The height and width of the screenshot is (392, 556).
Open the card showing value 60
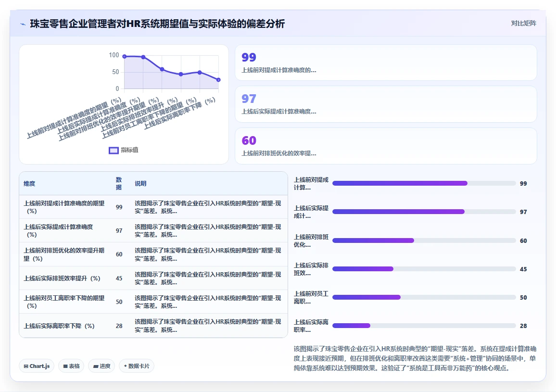pyautogui.click(x=386, y=146)
